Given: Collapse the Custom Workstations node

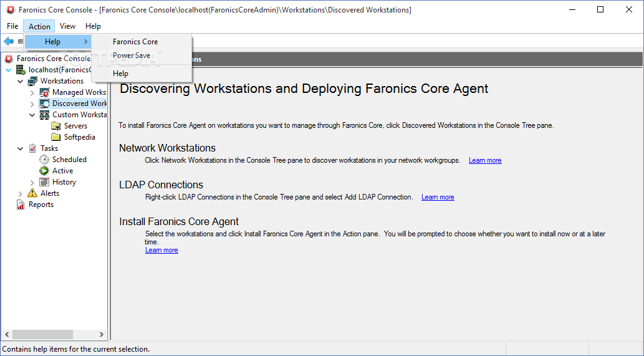Looking at the screenshot, I should (x=32, y=115).
